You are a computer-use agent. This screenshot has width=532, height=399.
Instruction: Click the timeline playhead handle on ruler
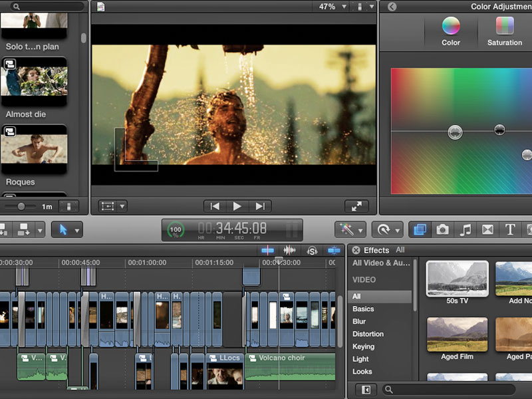point(279,261)
